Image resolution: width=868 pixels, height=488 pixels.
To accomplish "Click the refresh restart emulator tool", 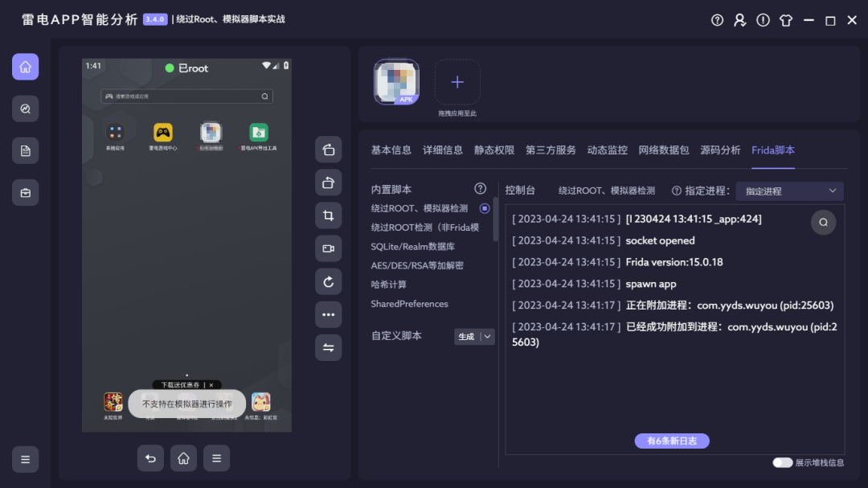I will point(328,282).
